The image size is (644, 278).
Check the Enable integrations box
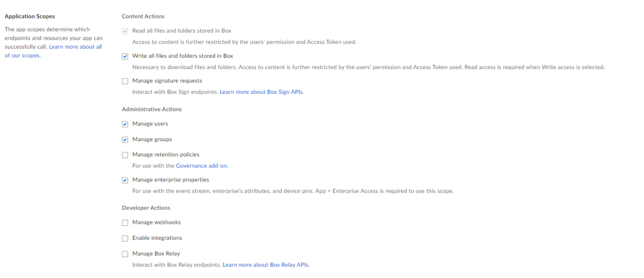pyautogui.click(x=125, y=238)
